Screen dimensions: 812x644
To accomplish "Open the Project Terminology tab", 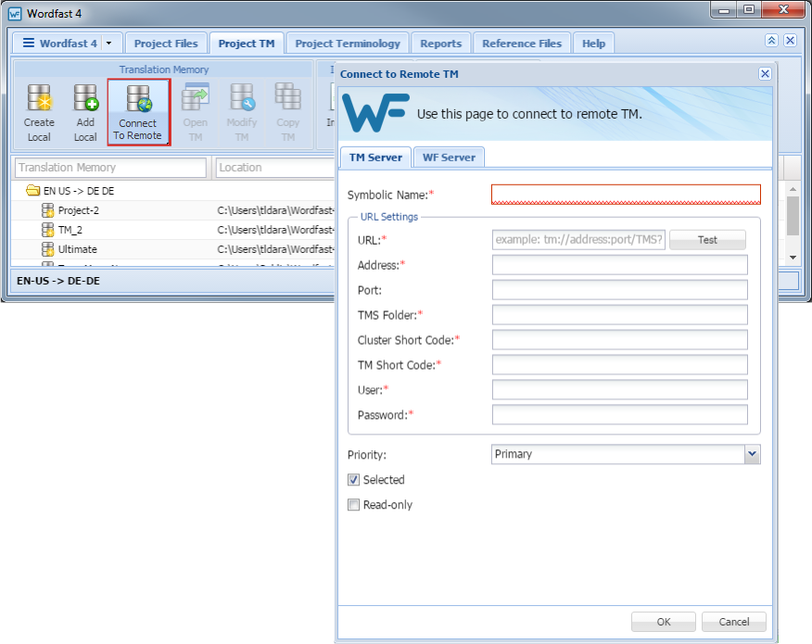I will click(347, 42).
